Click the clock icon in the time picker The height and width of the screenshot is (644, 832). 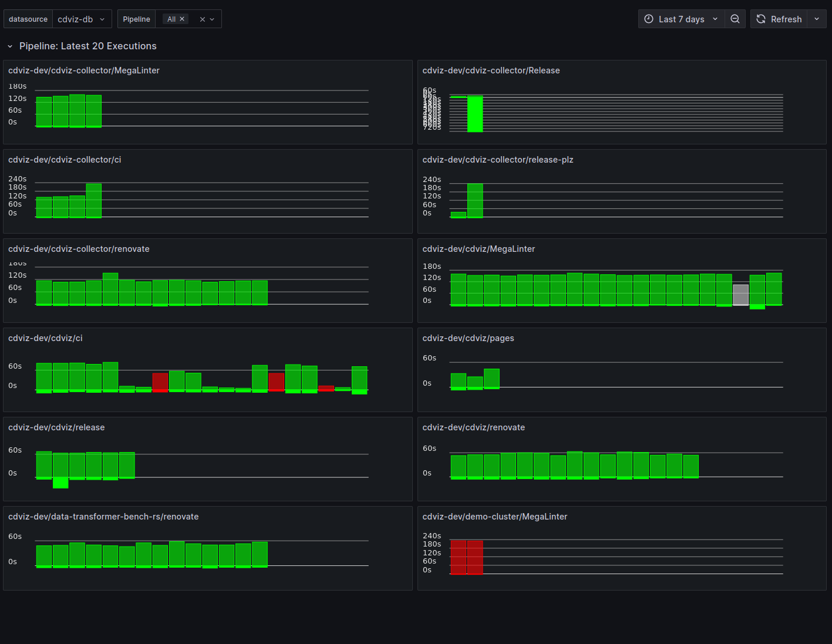(x=648, y=19)
